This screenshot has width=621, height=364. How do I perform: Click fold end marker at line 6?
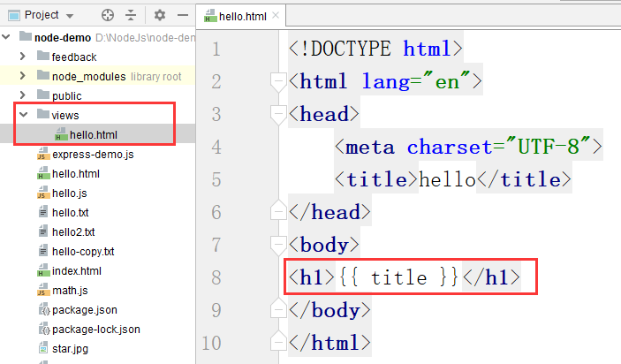point(278,211)
